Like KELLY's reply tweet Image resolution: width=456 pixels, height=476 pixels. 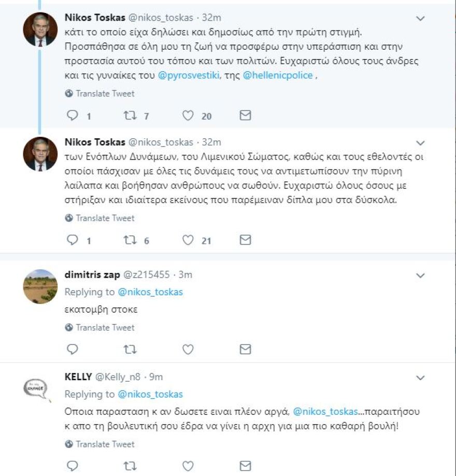coord(187,466)
